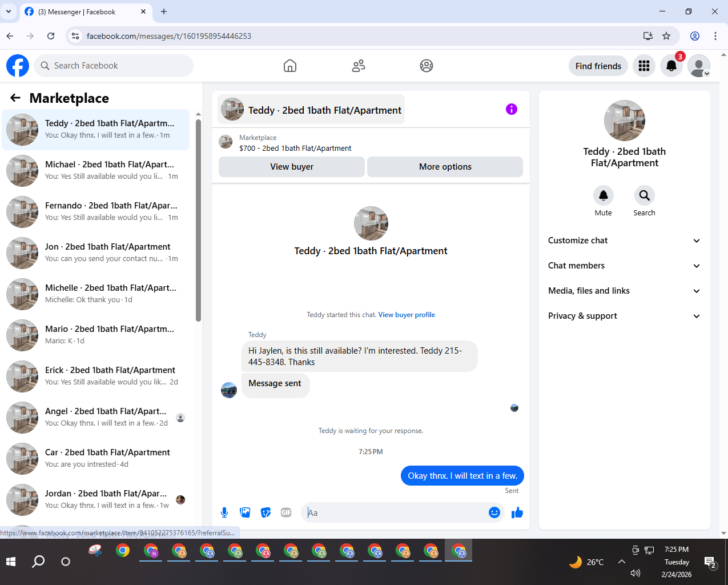Open a new browser tab
The image size is (728, 585).
point(164,11)
